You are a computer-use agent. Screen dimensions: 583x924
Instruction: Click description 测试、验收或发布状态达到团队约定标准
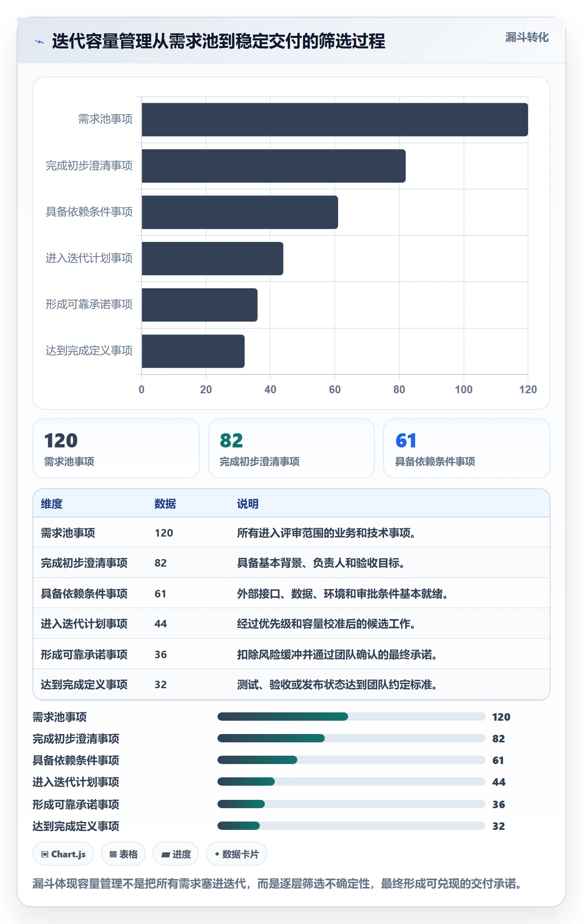pyautogui.click(x=337, y=684)
